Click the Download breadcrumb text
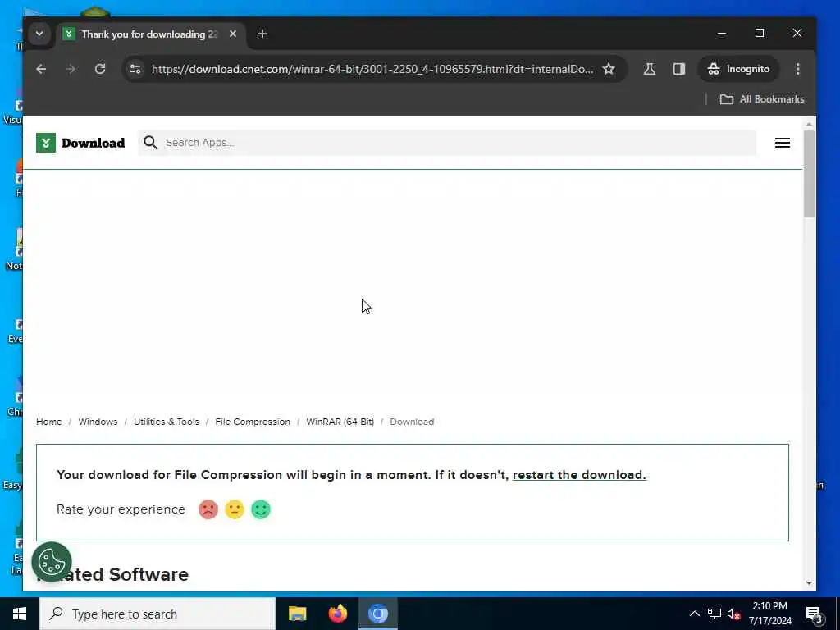 412,422
